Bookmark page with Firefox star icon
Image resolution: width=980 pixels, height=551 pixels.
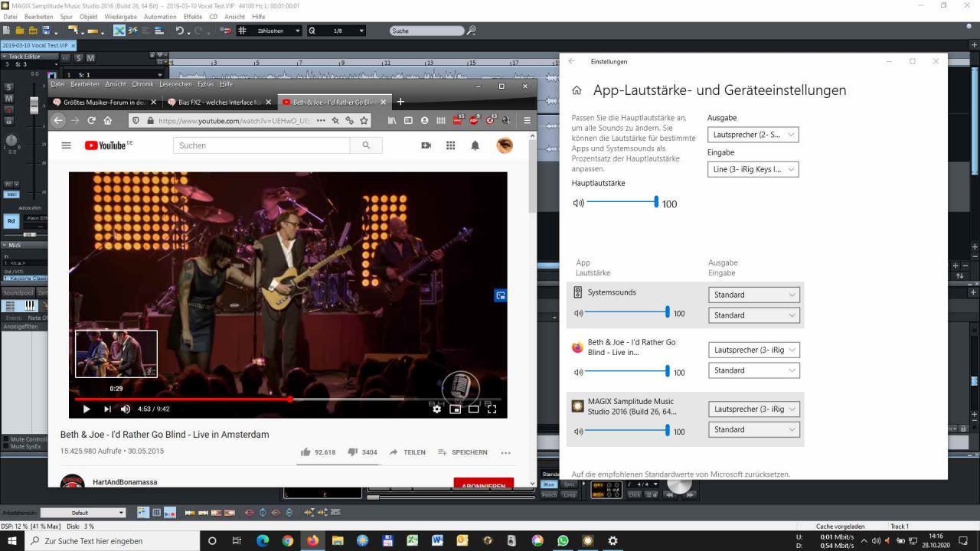click(364, 121)
